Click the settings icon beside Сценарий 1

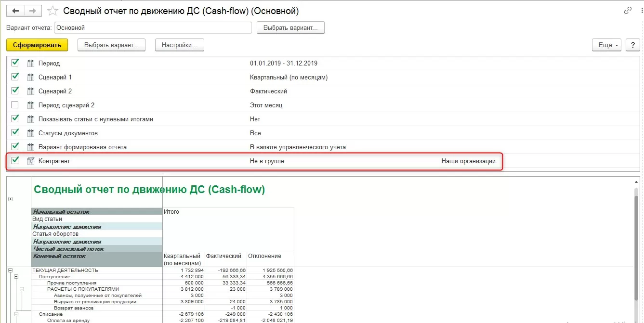pos(31,77)
